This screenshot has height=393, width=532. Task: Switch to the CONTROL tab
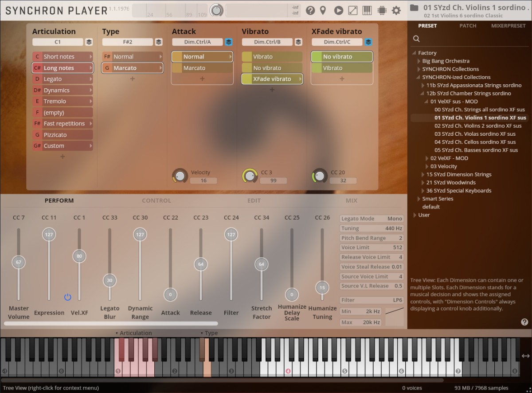pyautogui.click(x=156, y=200)
